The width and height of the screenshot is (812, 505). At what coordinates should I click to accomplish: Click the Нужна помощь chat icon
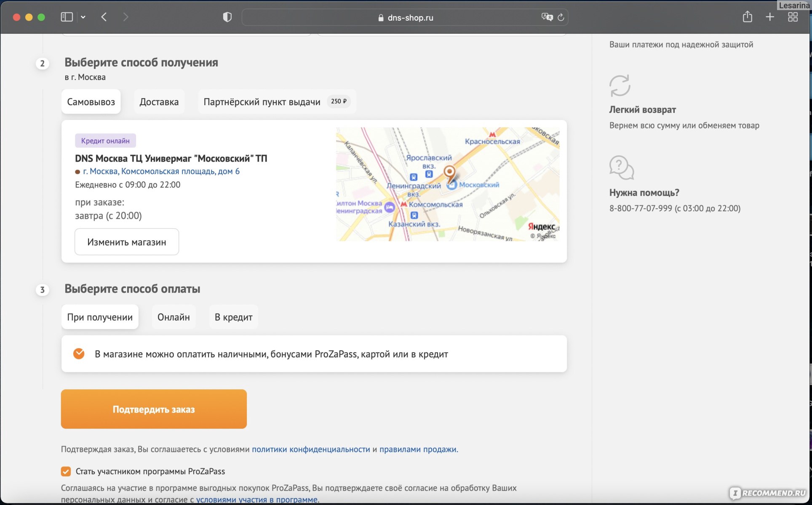tap(621, 167)
